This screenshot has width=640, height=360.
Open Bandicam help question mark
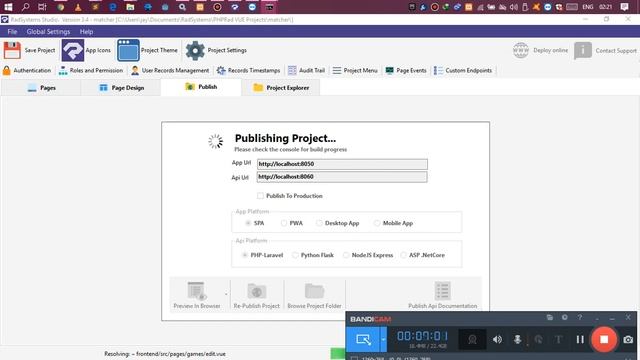(x=580, y=318)
